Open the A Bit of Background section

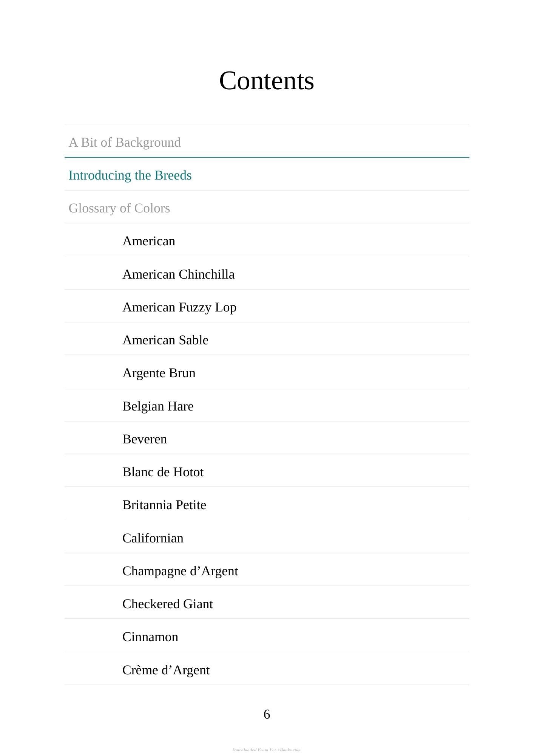coord(125,143)
